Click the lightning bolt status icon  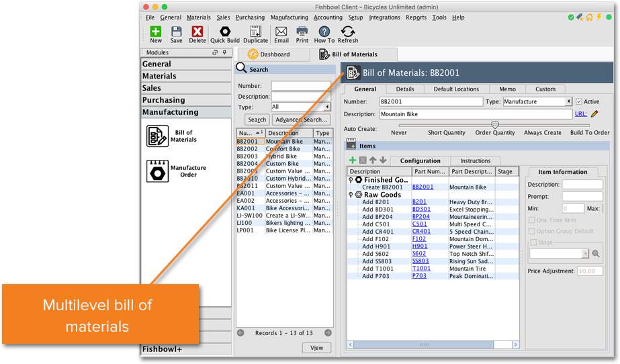tap(599, 17)
